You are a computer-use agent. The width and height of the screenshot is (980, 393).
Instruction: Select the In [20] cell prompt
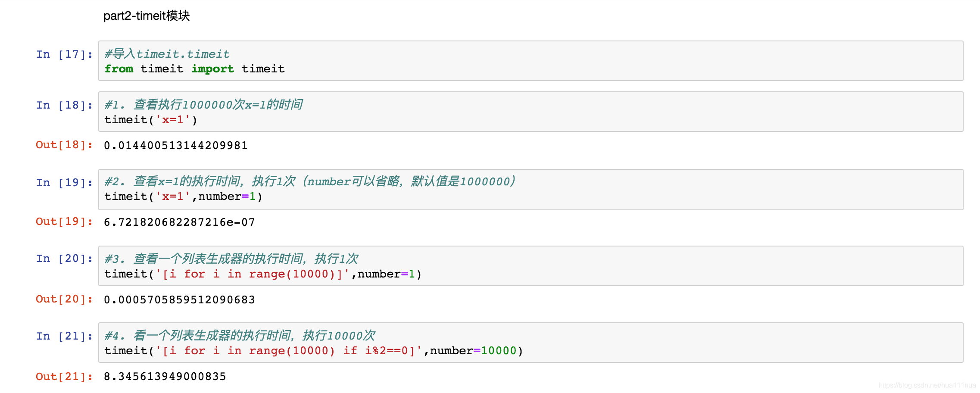point(64,259)
